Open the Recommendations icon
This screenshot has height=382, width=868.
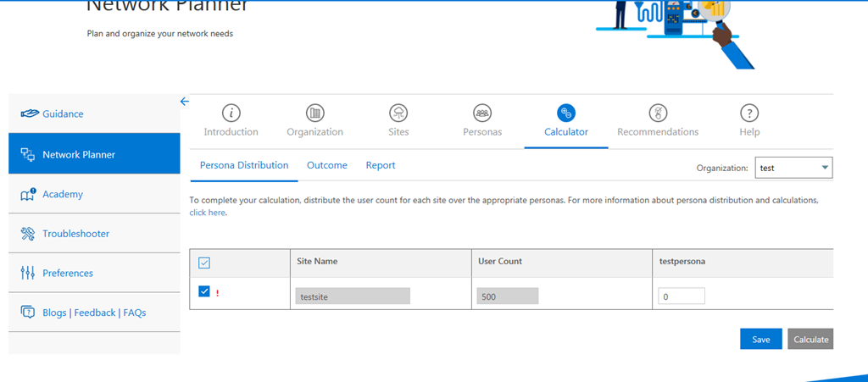[x=658, y=113]
